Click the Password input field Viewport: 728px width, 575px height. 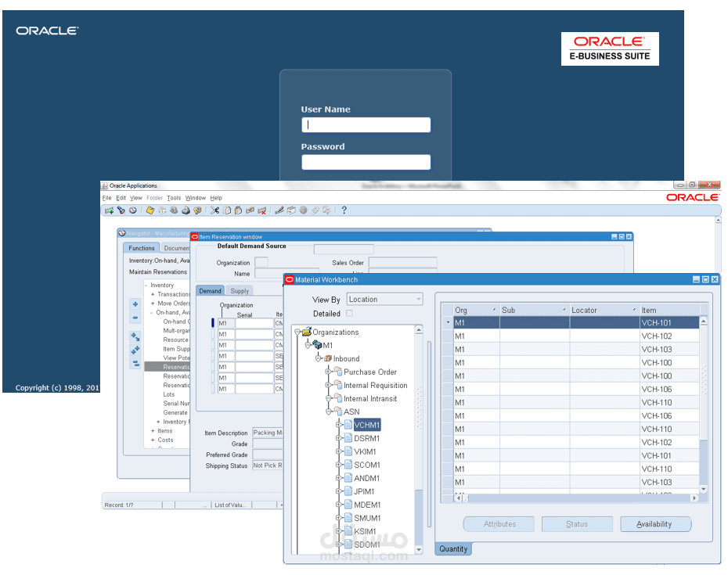[x=366, y=162]
